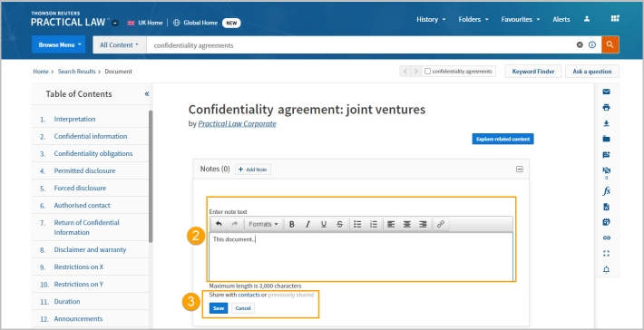The image size is (644, 330).
Task: Click the email document icon in right sidebar
Action: coord(606,92)
